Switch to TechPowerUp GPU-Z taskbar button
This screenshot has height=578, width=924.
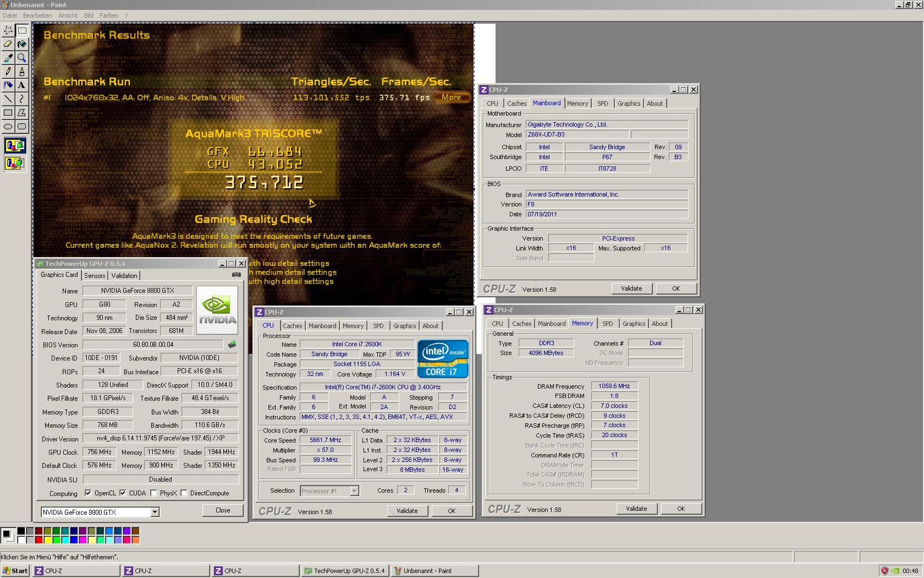tap(345, 571)
